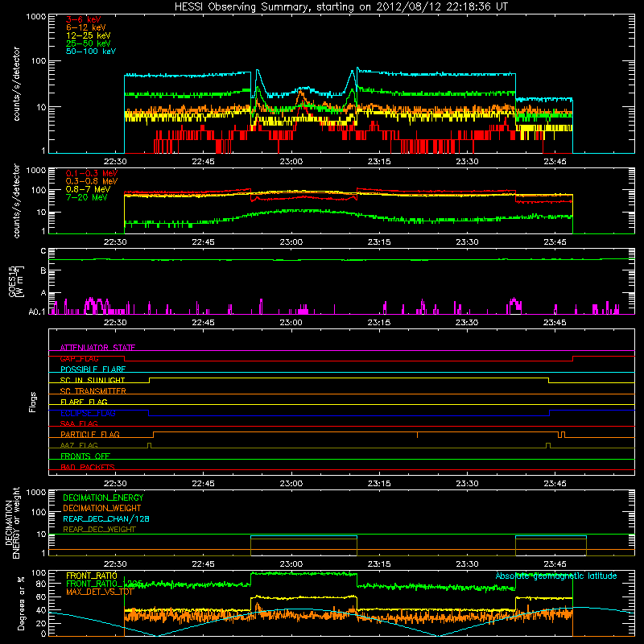This screenshot has width=644, height=644.
Task: Select the GAP_FLAG label
Action: [x=79, y=358]
